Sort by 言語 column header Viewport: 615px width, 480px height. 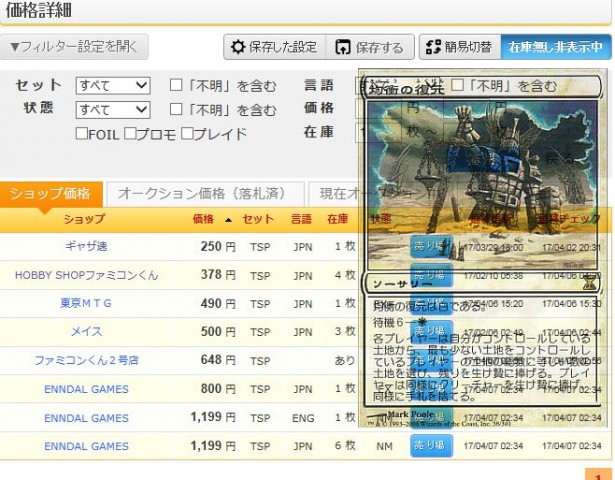click(301, 219)
